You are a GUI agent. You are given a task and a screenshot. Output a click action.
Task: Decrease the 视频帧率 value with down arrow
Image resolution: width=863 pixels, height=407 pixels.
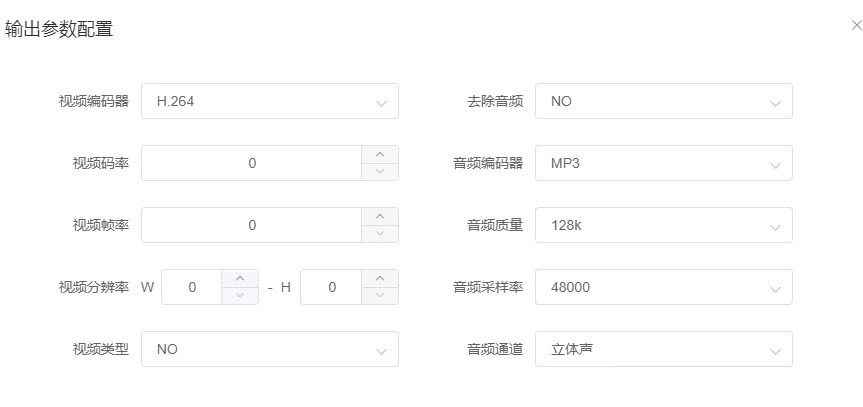tap(380, 233)
